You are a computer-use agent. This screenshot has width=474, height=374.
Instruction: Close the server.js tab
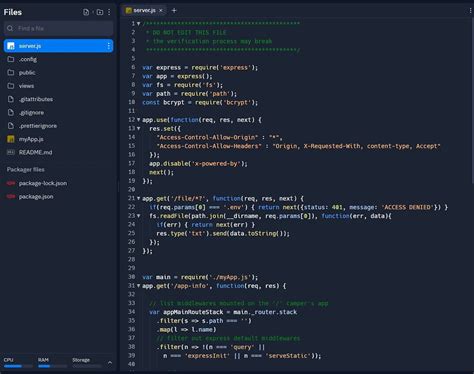pyautogui.click(x=161, y=11)
